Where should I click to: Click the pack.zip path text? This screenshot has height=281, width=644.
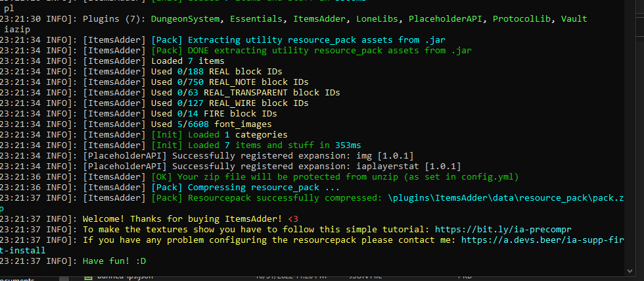point(506,198)
